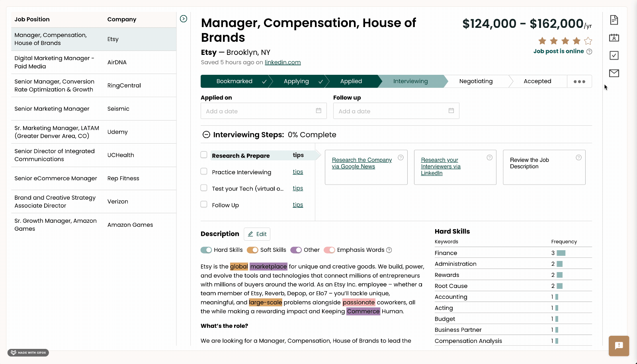
Task: Open Research your Interviewers via LinkedIn link
Action: 441,166
